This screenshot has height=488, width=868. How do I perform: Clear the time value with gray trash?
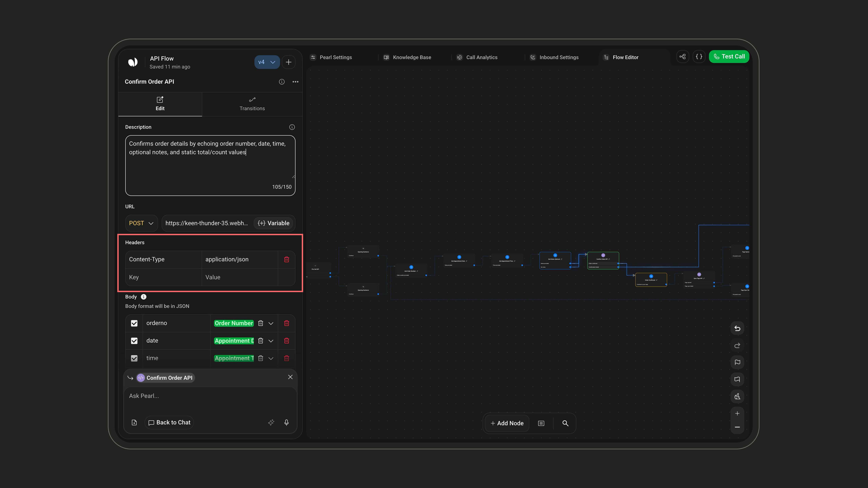coord(260,358)
